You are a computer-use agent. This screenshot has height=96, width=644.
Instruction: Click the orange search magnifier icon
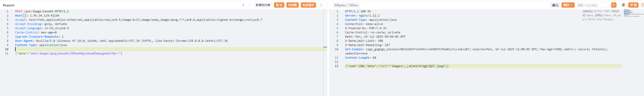(614, 5)
